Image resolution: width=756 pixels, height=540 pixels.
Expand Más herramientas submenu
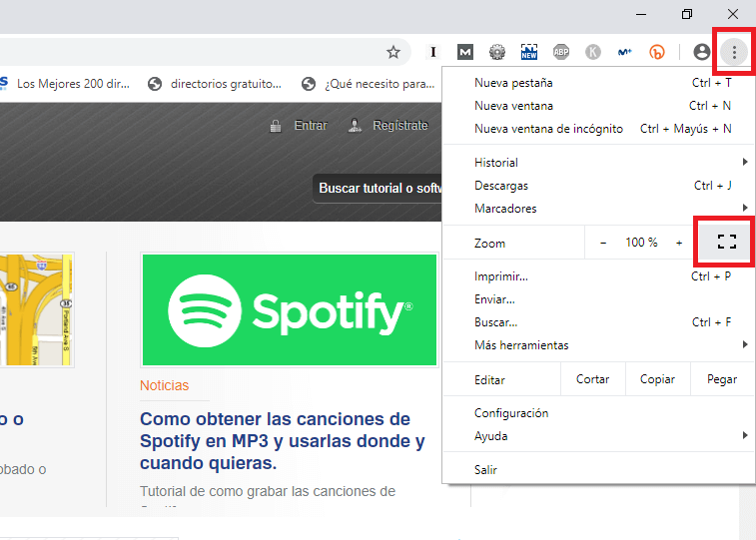(598, 345)
